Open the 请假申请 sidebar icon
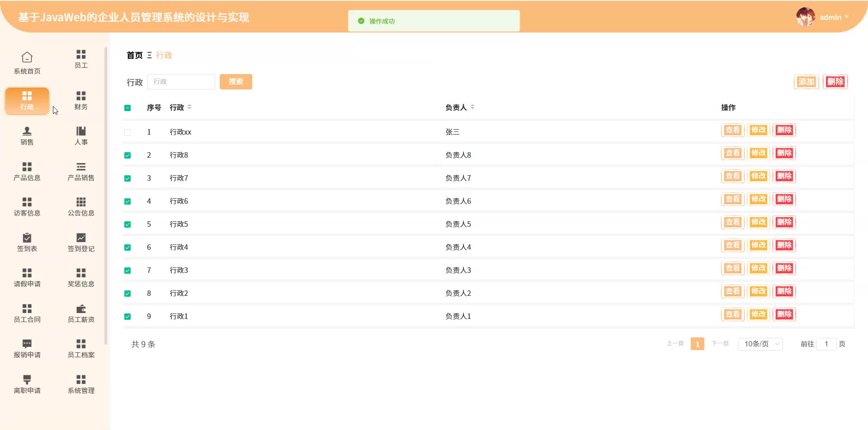 [27, 273]
